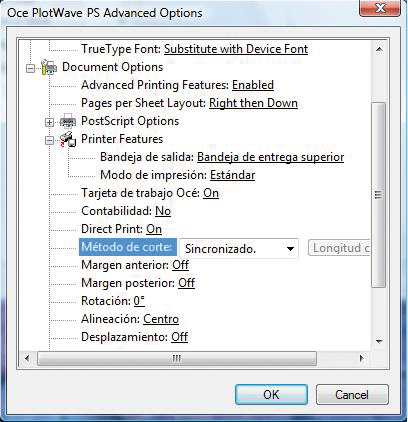
Task: Expand the PostScript Options node
Action: pyautogui.click(x=49, y=123)
